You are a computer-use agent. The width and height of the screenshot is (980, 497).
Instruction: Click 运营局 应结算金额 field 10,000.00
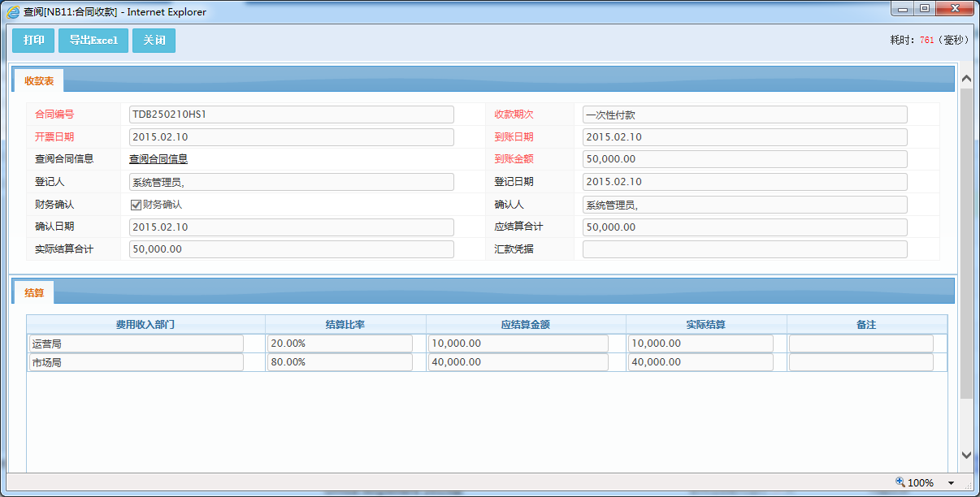(x=518, y=344)
